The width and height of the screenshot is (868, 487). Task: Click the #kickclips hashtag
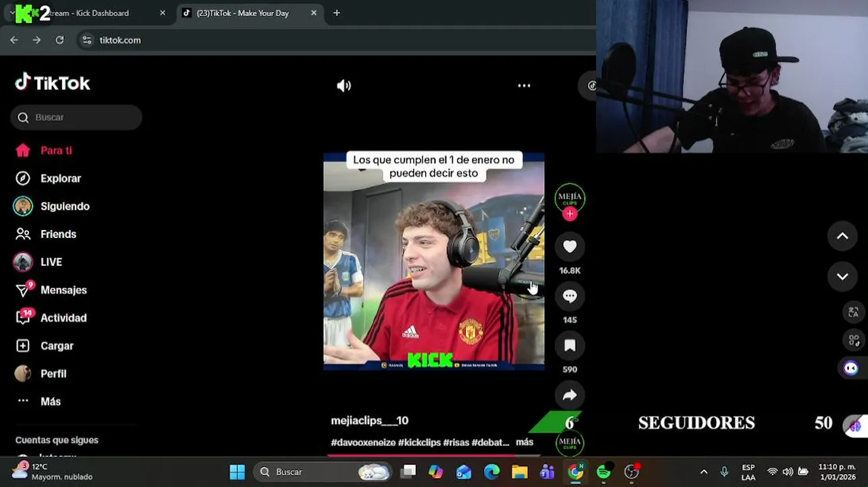[419, 442]
